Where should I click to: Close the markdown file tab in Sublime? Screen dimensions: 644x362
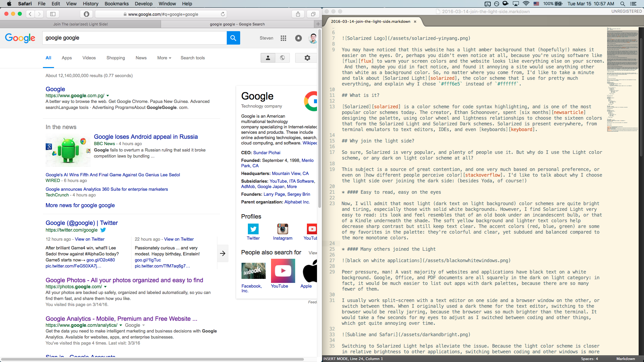(x=415, y=21)
